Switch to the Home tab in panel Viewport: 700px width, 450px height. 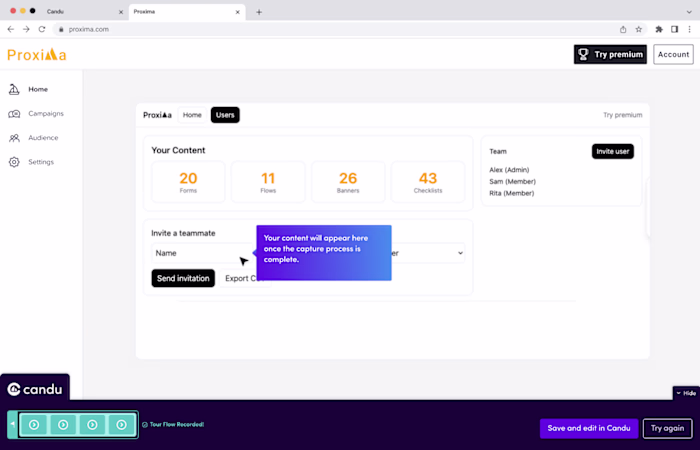[192, 115]
